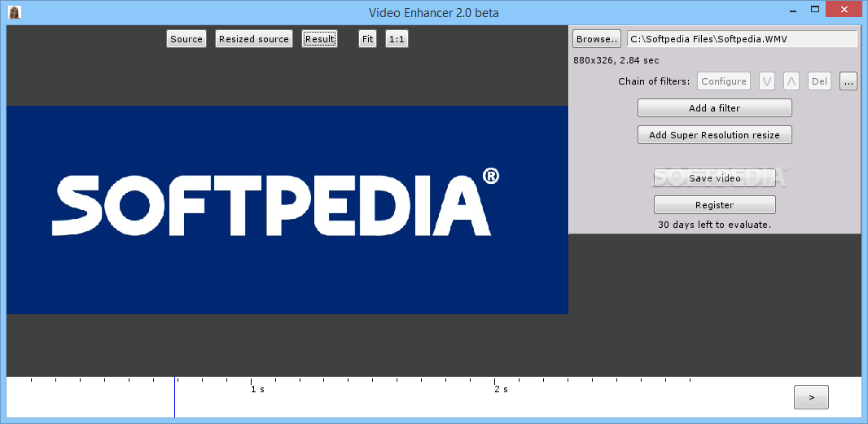
Task: Browse for a video file
Action: (597, 39)
